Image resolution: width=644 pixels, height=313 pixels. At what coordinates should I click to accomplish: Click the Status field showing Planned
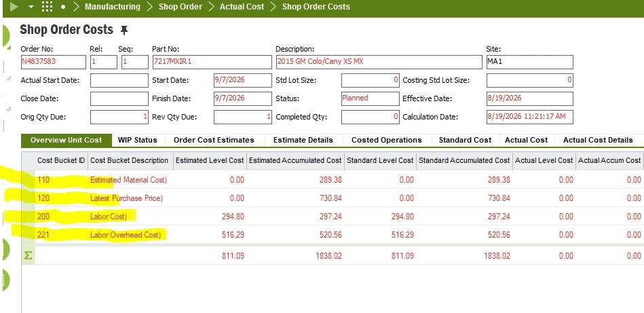370,98
